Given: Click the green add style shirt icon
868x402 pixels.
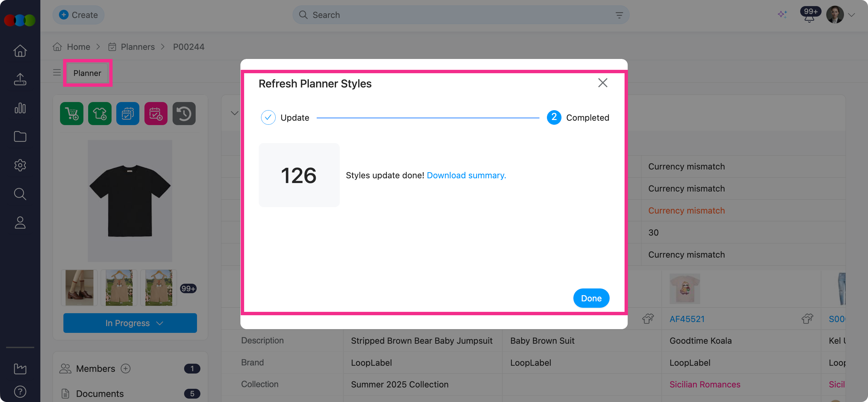Looking at the screenshot, I should point(100,114).
